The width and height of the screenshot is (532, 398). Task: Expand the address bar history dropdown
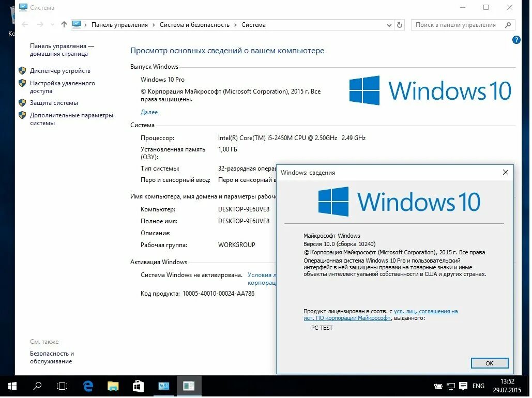pos(389,25)
